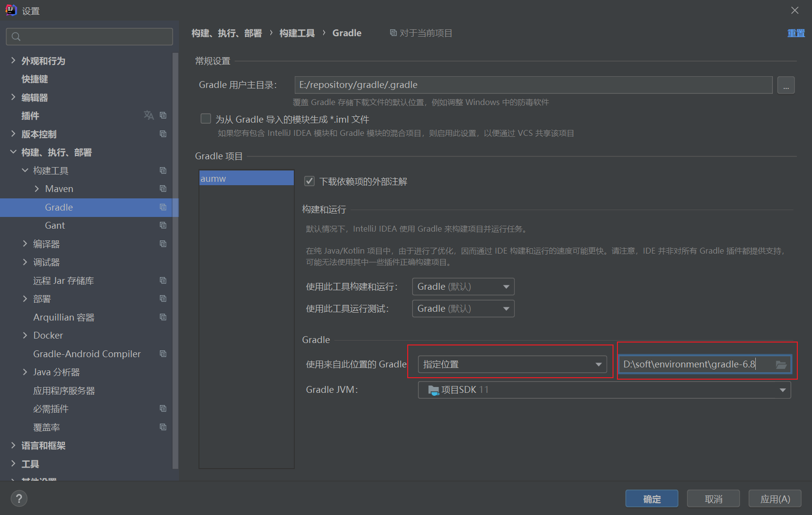Open the Gradle JVM 项目SDK dropdown
This screenshot has height=515, width=812.
point(604,390)
